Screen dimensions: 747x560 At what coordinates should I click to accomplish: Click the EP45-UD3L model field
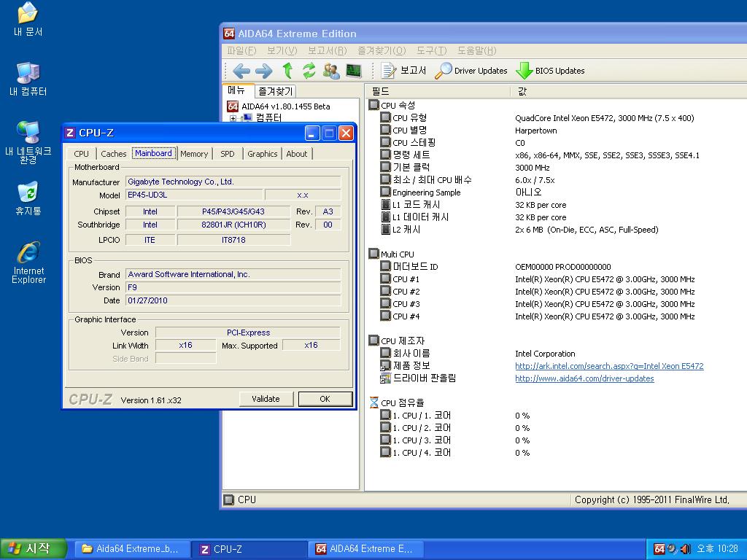click(x=194, y=195)
